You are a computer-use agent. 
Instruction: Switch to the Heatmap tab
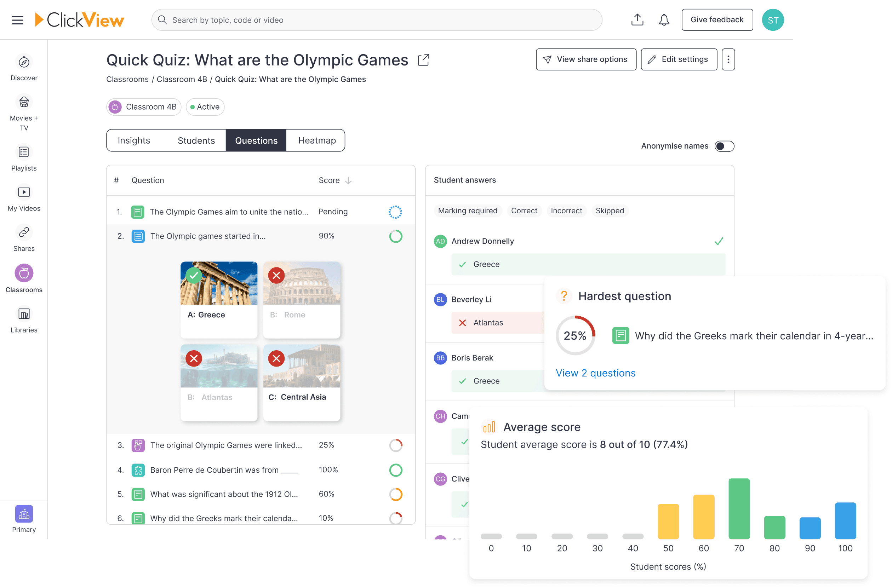[316, 140]
